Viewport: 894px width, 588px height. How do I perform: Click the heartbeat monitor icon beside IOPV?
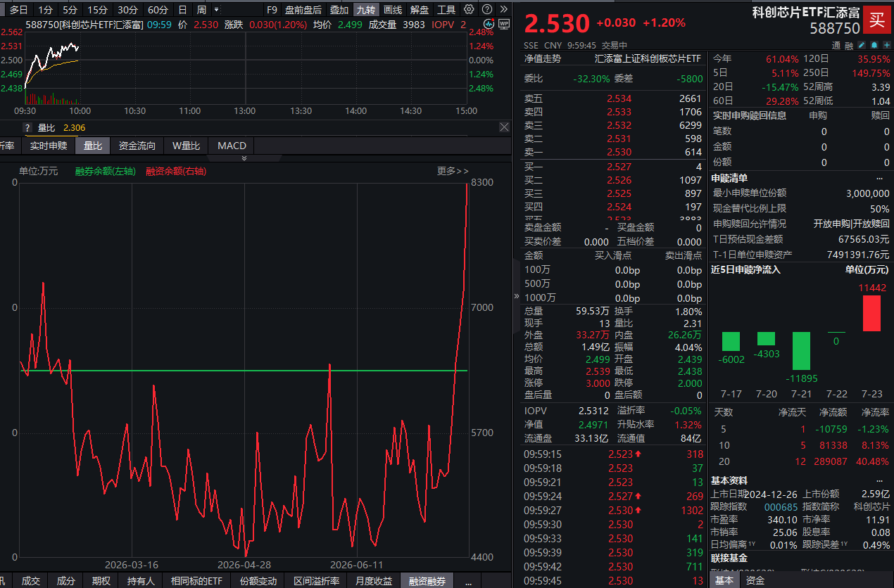pyautogui.click(x=489, y=24)
